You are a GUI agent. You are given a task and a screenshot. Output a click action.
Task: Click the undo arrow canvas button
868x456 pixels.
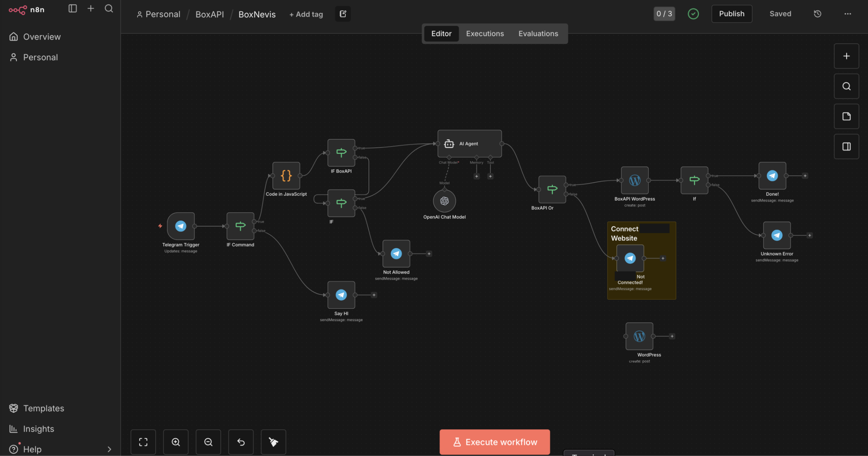click(x=241, y=442)
